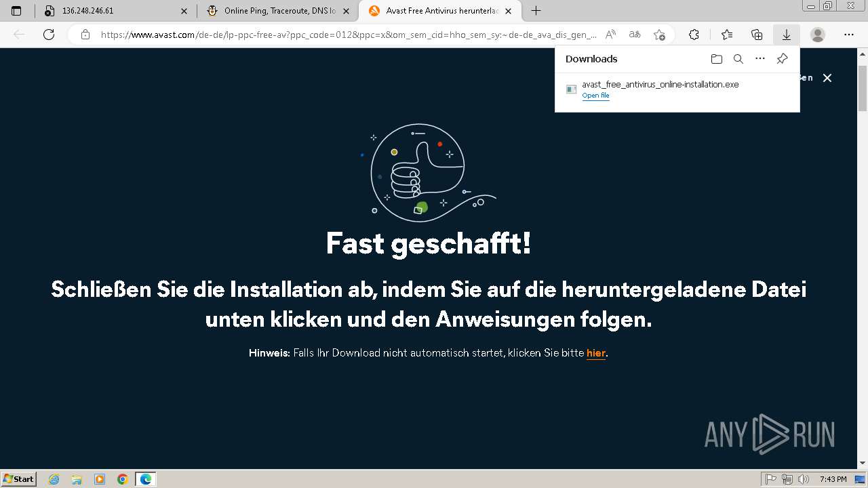
Task: Close the 136.248.246.61 tab
Action: click(184, 11)
